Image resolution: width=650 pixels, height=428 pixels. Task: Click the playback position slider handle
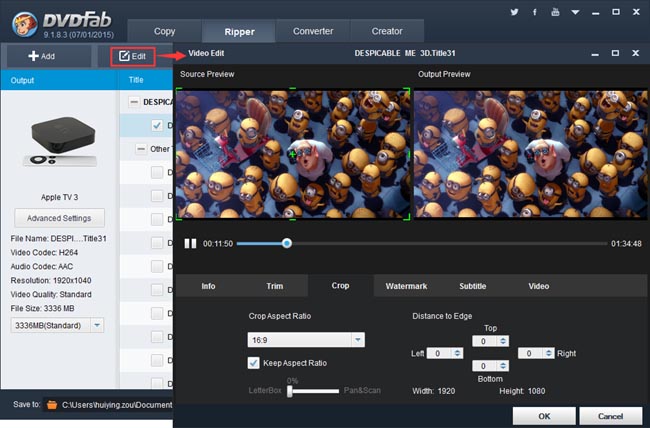[x=287, y=243]
